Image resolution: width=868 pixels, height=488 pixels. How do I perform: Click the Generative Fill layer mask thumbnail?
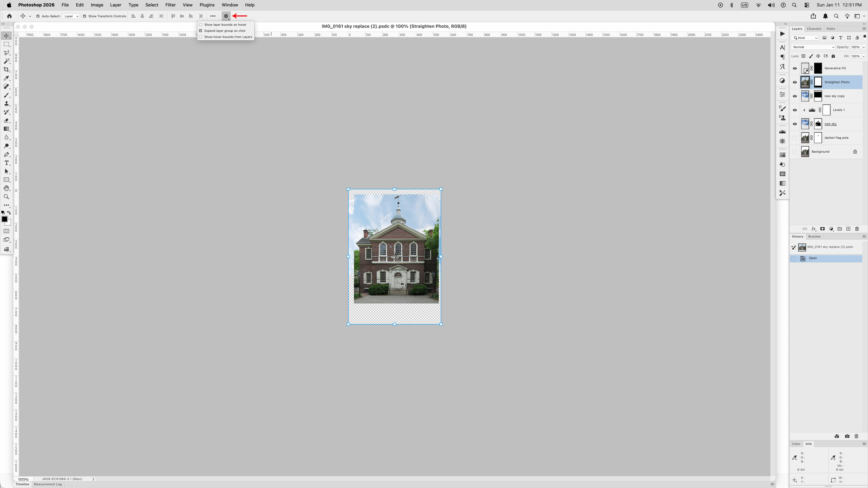(818, 68)
